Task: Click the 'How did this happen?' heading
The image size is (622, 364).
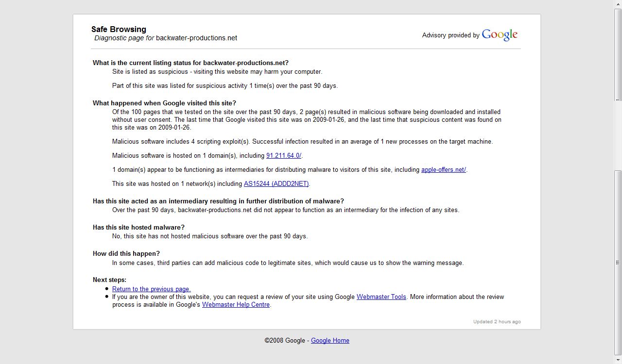Action: coord(126,254)
